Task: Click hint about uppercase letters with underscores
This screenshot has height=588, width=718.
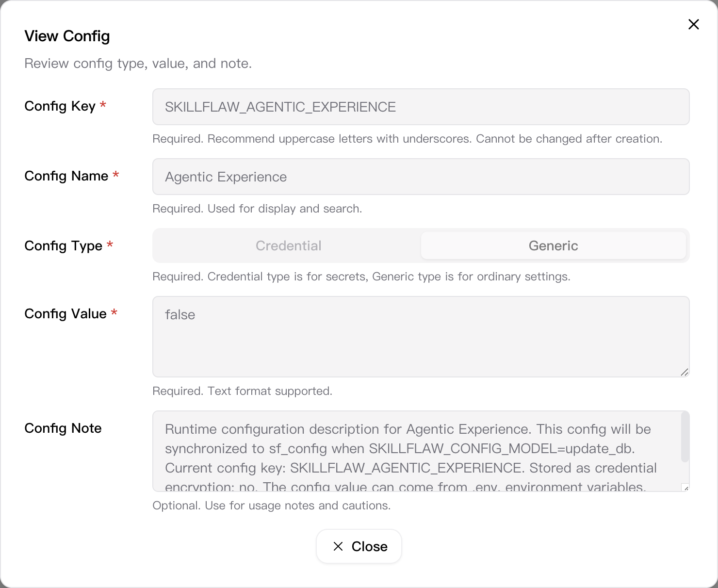Action: [x=408, y=139]
